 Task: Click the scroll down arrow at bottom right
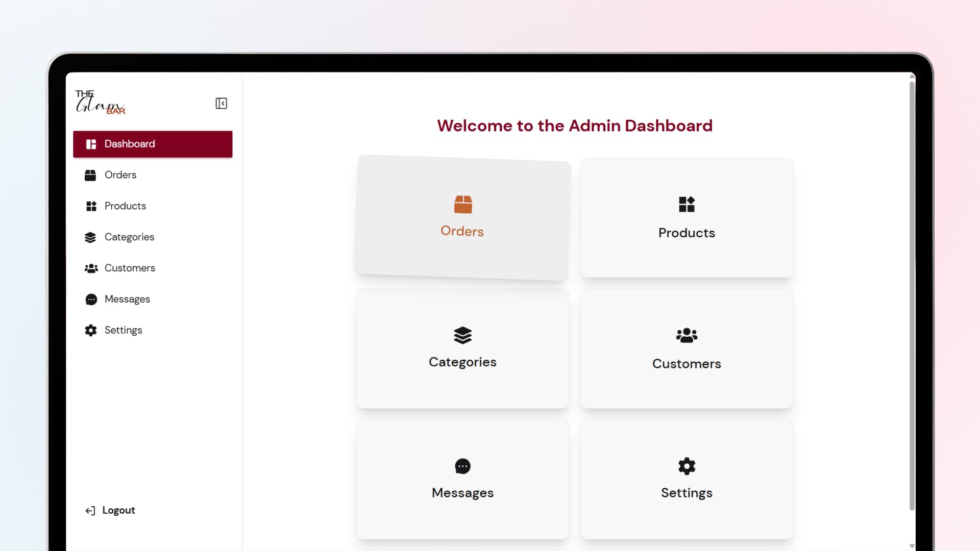[912, 546]
